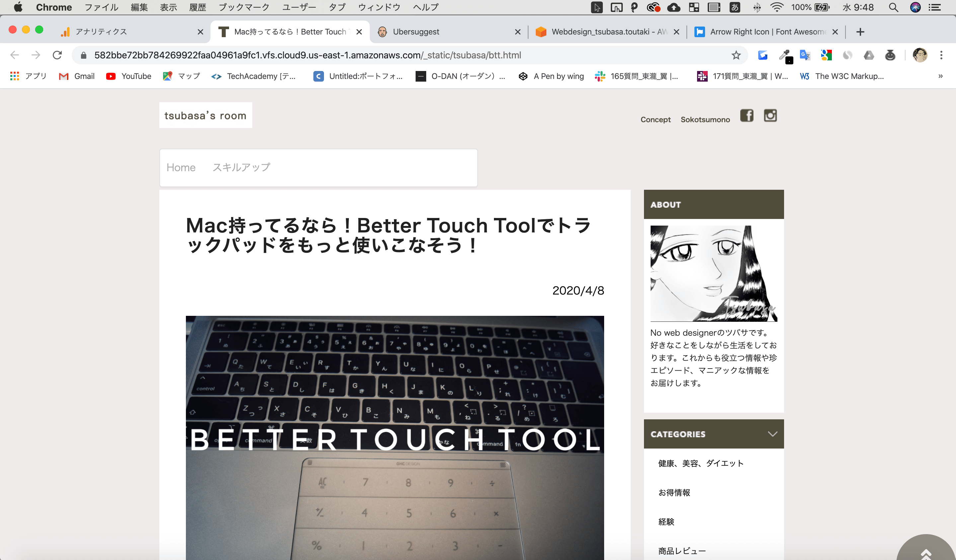Click the Better Touch Tool keyboard image
The image size is (956, 560).
395,438
